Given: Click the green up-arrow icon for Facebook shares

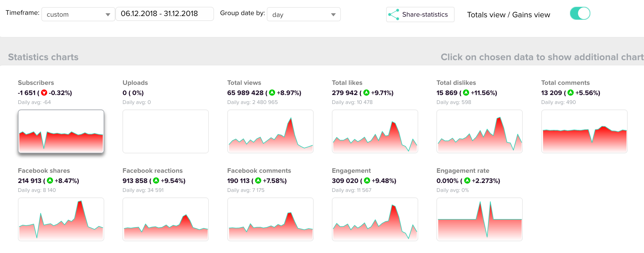Looking at the screenshot, I should click(x=50, y=180).
